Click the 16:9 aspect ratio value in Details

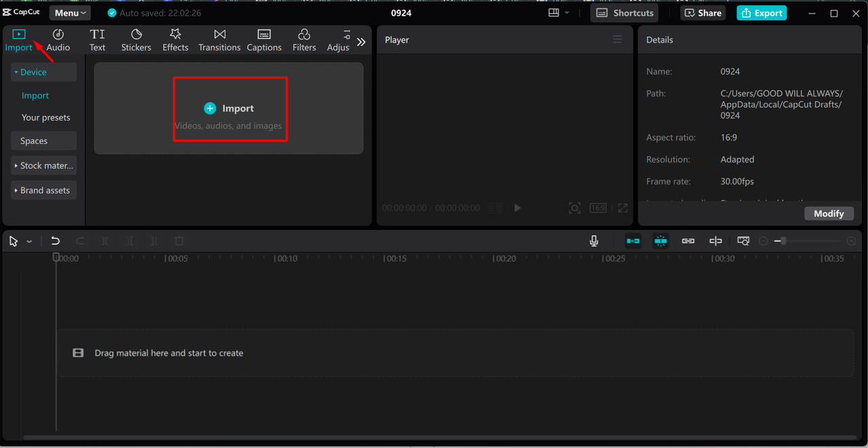click(728, 138)
